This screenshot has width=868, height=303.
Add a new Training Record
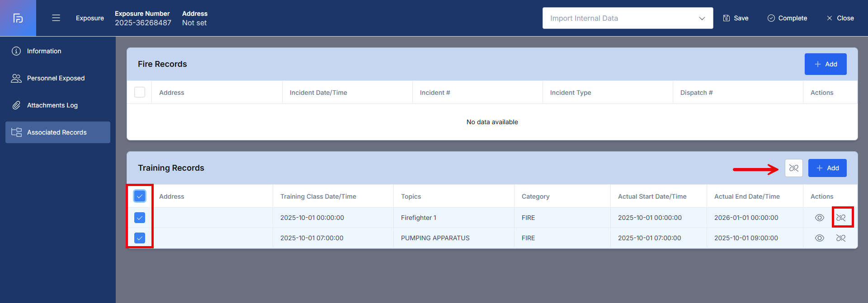click(827, 168)
